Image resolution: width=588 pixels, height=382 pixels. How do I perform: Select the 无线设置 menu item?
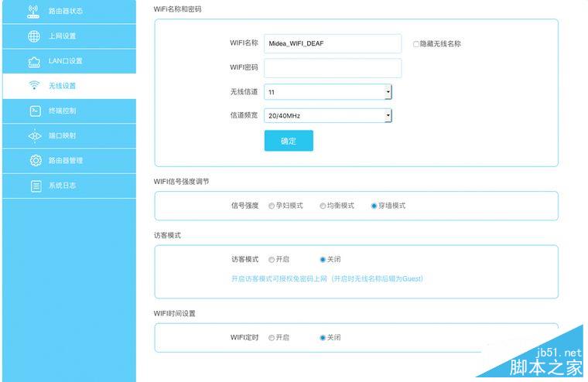click(x=69, y=86)
